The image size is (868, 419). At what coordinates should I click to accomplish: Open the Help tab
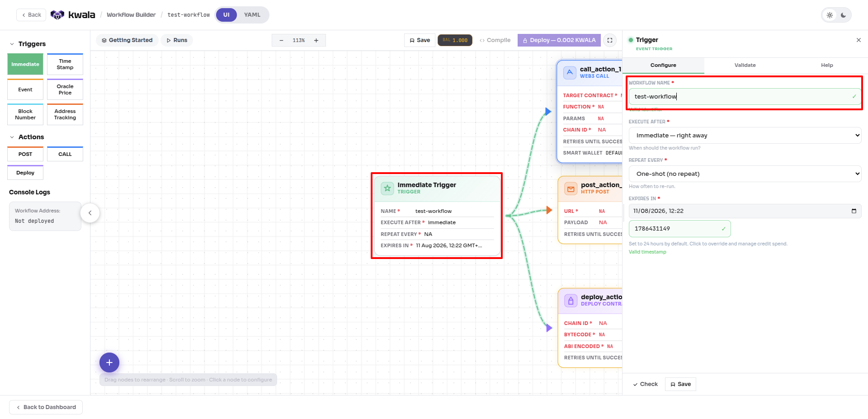tap(827, 65)
